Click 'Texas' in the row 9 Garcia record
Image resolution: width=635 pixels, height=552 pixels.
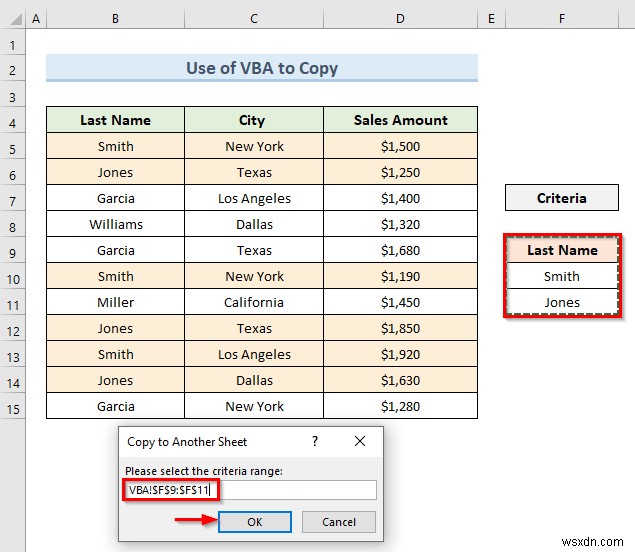[254, 250]
